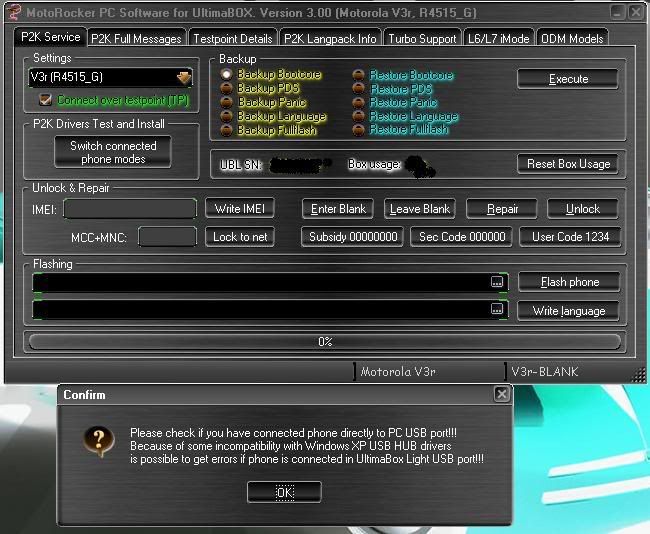
Task: Click the Motorola V3r status bar text
Action: tap(398, 372)
